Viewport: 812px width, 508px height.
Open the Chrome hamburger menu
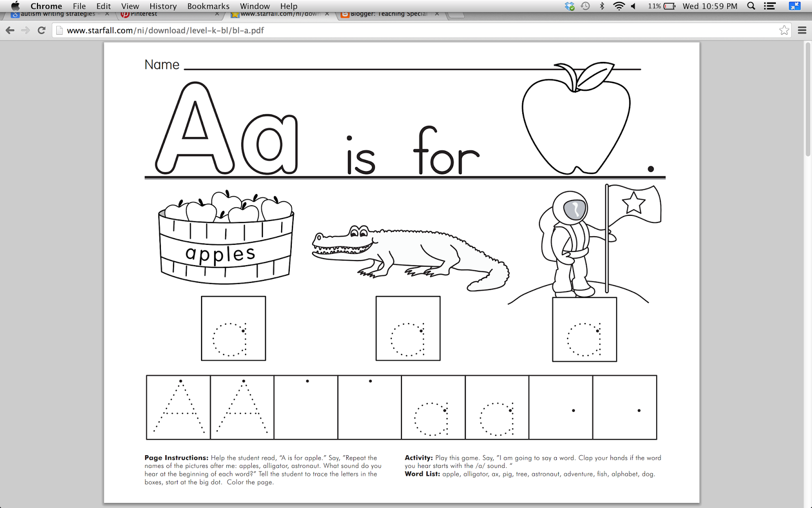click(x=802, y=30)
